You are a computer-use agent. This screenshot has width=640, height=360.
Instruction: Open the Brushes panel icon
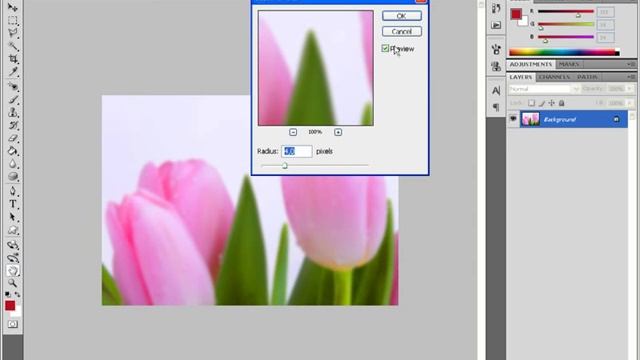pos(496,49)
